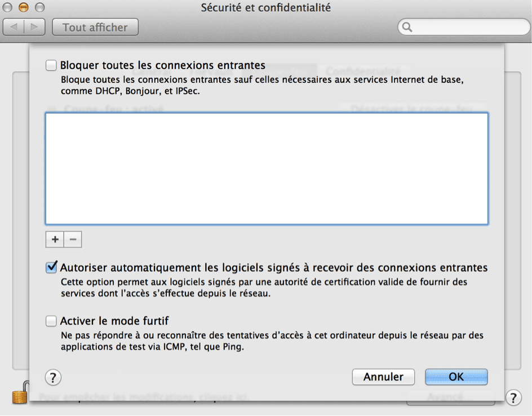This screenshot has height=416, width=532.
Task: Confirm with the OK button
Action: click(456, 377)
